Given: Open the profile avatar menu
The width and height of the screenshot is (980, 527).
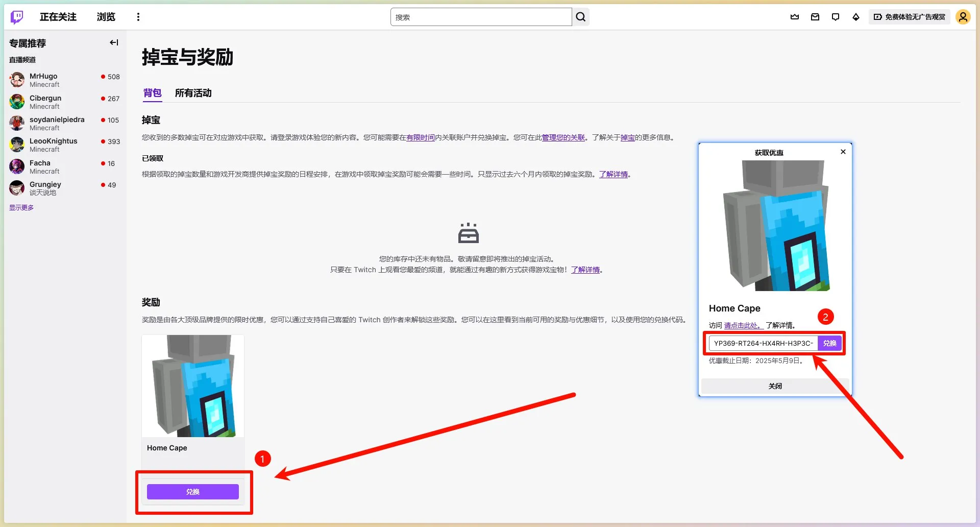Looking at the screenshot, I should tap(963, 16).
